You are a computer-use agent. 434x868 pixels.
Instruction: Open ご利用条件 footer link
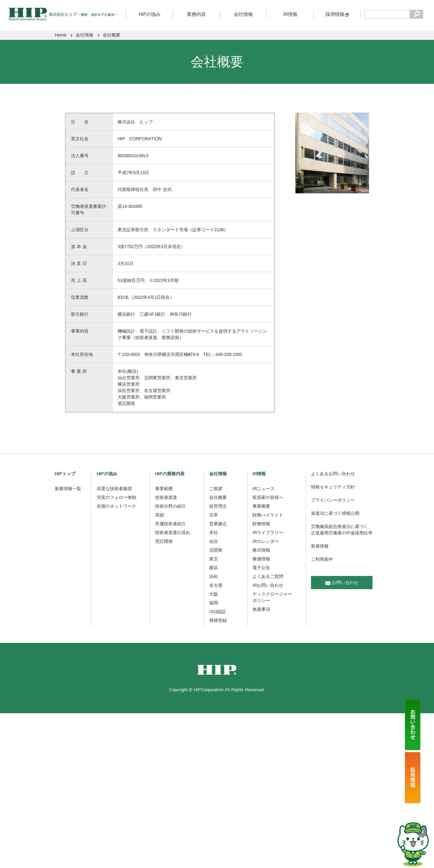322,559
